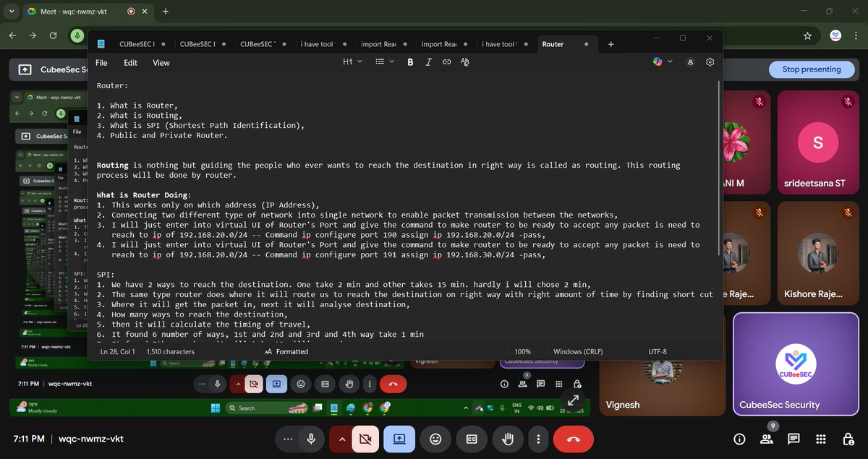Click the microphone-in-use indicator in address bar
Screen dimensions: 868x459
(x=77, y=35)
